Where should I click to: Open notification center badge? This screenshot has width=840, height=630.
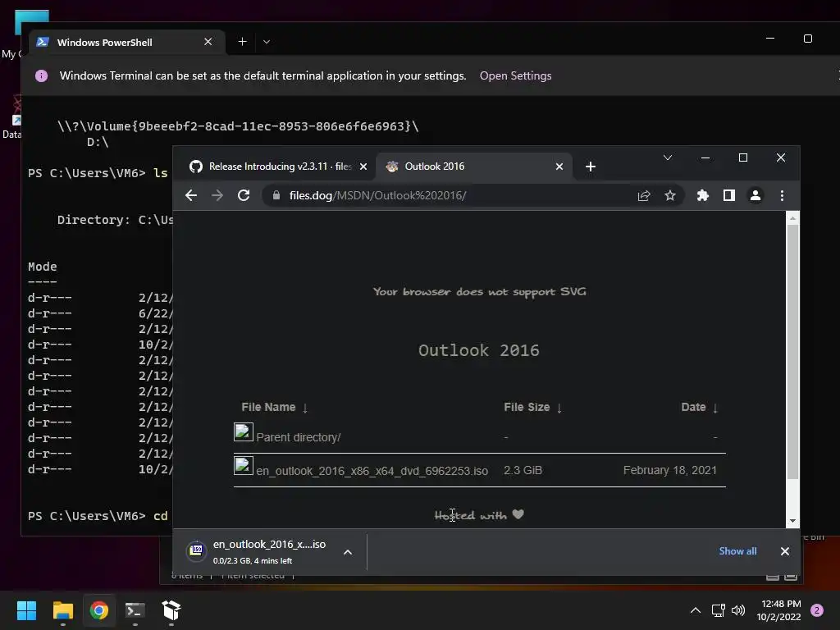[817, 610]
